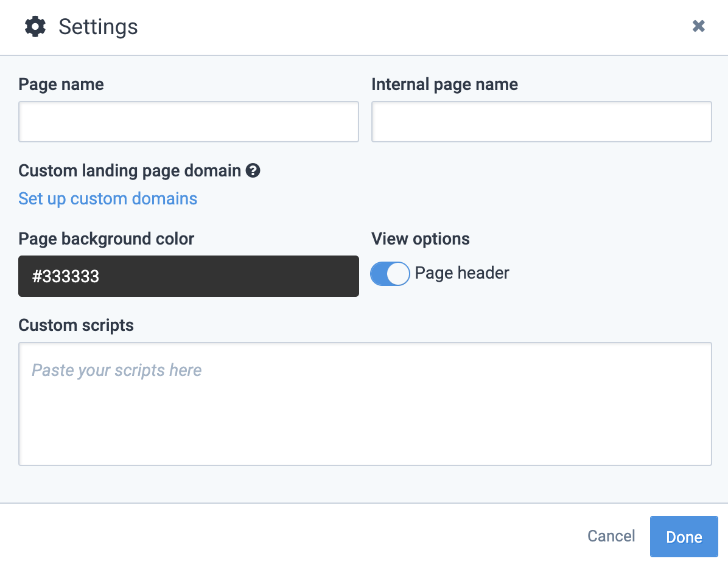Viewport: 728px width, 567px height.
Task: Focus the Internal page name field
Action: 541,122
